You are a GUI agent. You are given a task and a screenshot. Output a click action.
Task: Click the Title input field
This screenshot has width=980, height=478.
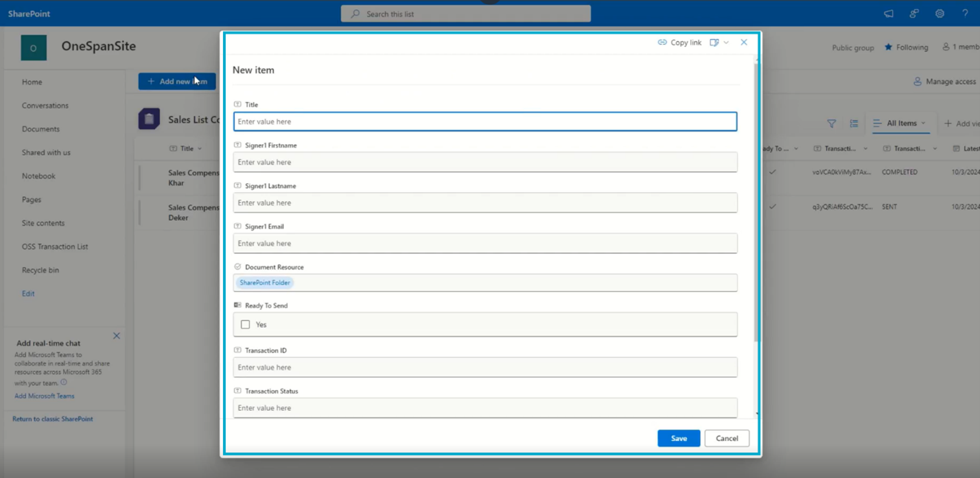pos(485,121)
